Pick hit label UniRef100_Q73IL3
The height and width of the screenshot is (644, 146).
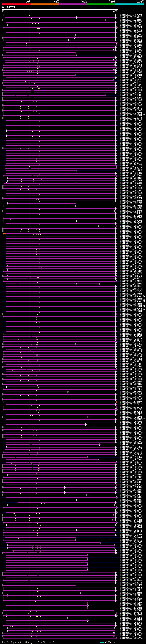[x=131, y=334]
